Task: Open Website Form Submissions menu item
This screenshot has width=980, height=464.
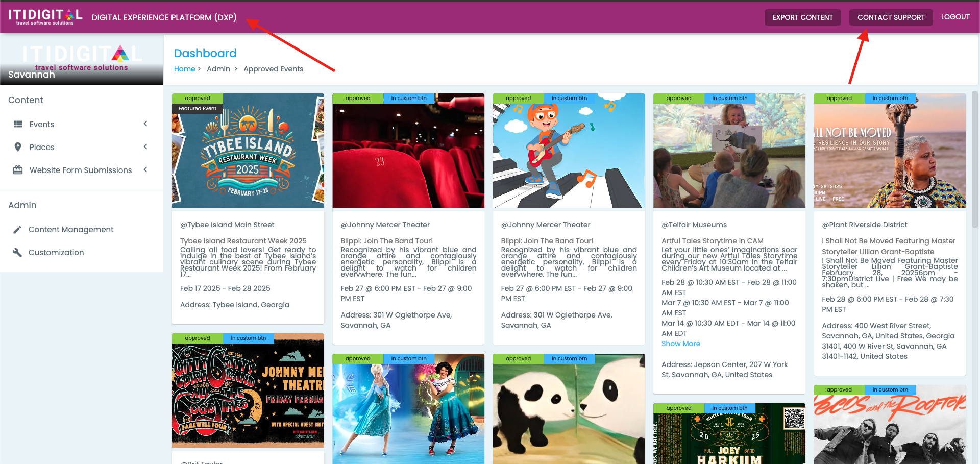Action: pos(82,170)
